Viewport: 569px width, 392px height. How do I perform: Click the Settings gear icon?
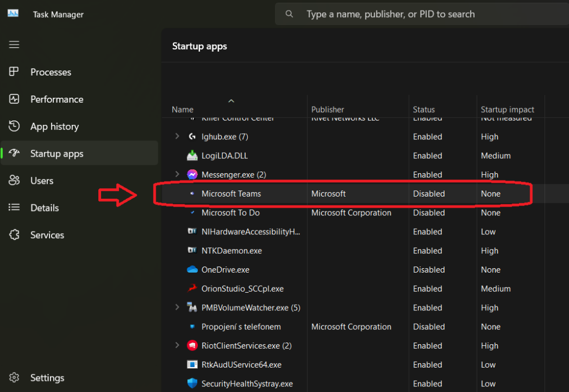(14, 378)
